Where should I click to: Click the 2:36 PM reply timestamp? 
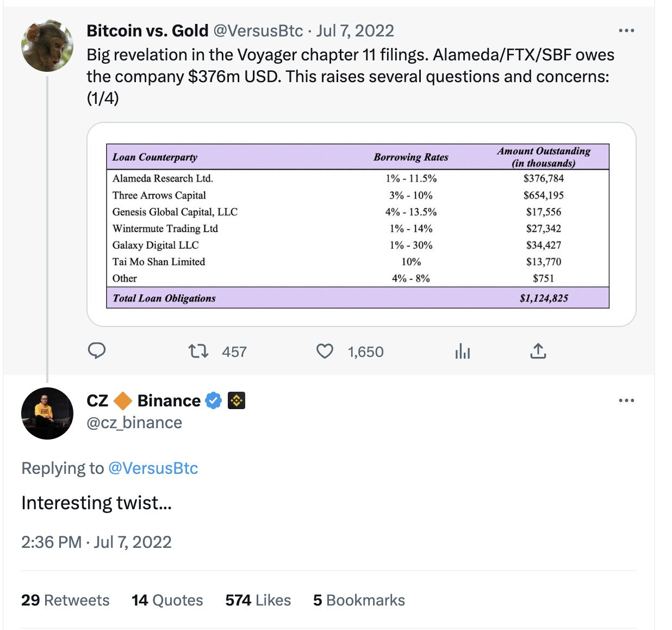(51, 542)
